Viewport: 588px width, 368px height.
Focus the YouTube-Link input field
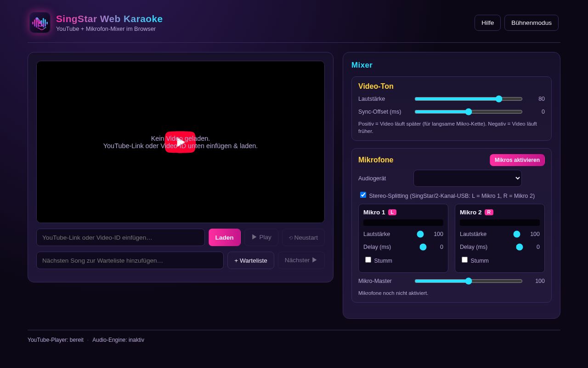pyautogui.click(x=121, y=237)
